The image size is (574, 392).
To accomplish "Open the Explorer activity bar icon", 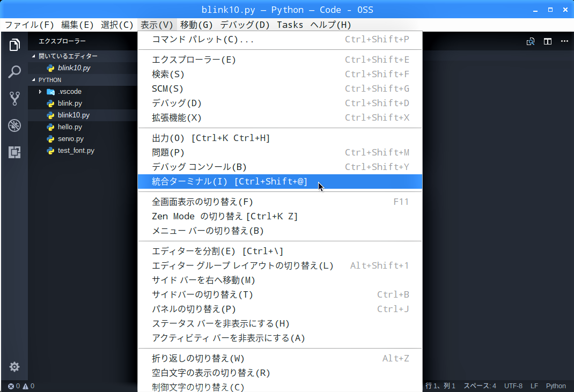I will pos(14,45).
